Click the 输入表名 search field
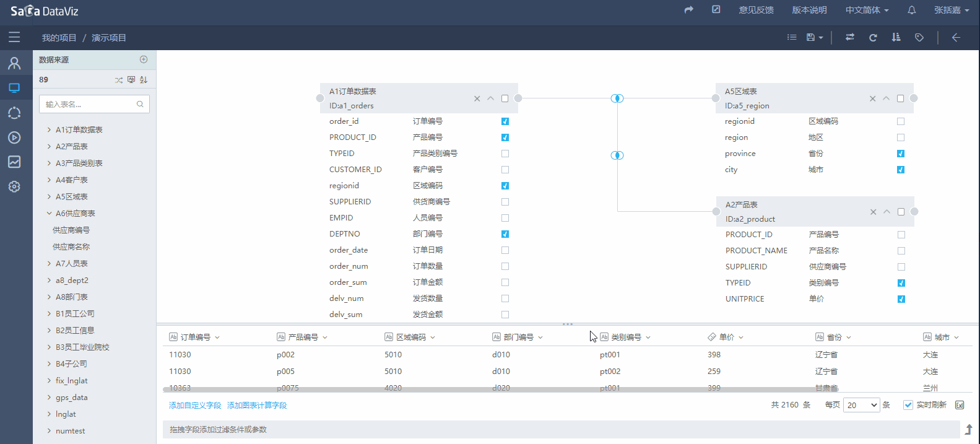This screenshot has height=444, width=980. 94,104
